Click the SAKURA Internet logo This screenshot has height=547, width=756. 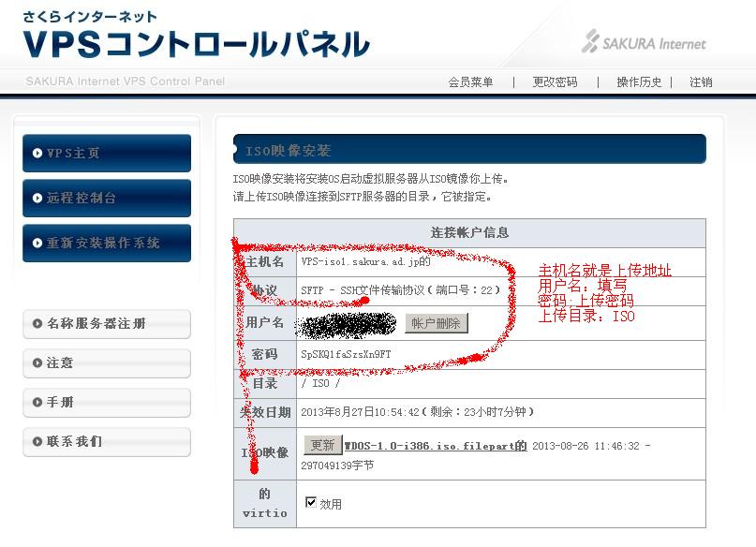[644, 42]
